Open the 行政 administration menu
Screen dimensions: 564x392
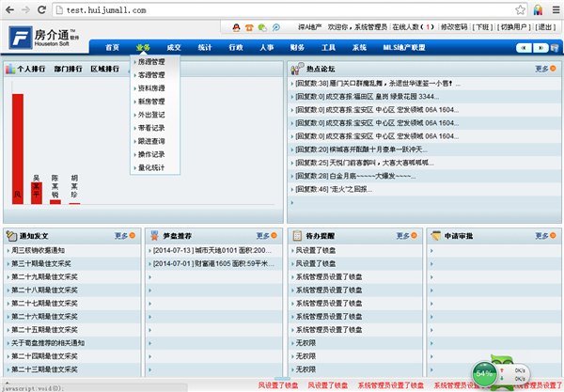point(236,47)
